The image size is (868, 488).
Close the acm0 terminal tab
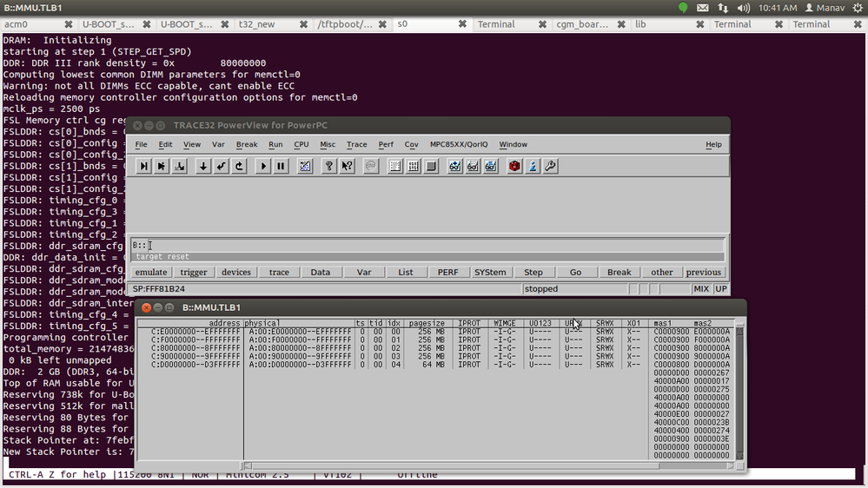68,24
